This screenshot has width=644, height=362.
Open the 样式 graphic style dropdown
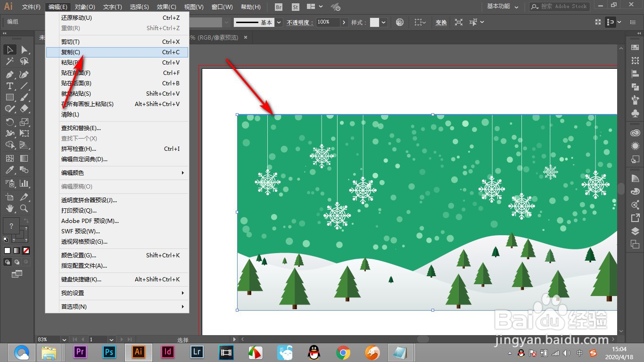click(x=384, y=22)
